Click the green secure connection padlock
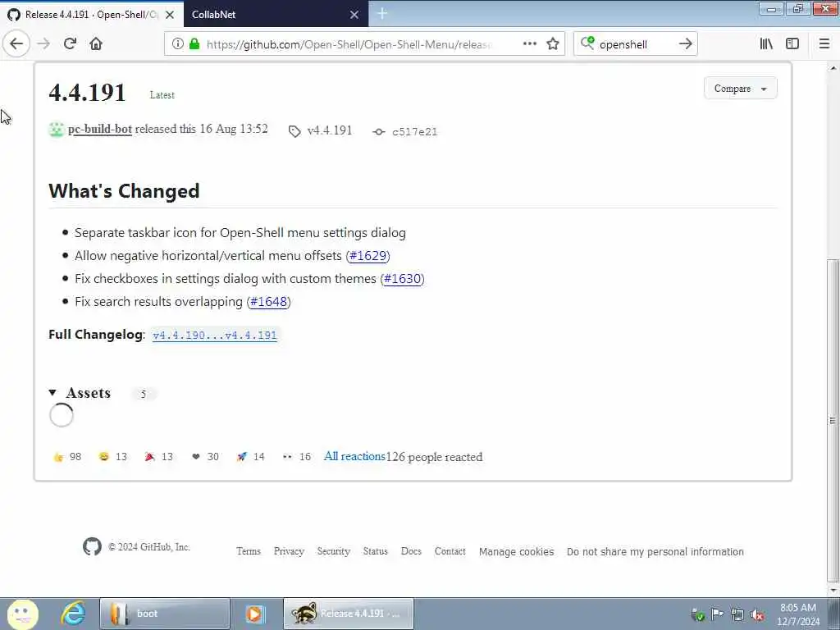This screenshot has width=840, height=630. [x=194, y=44]
